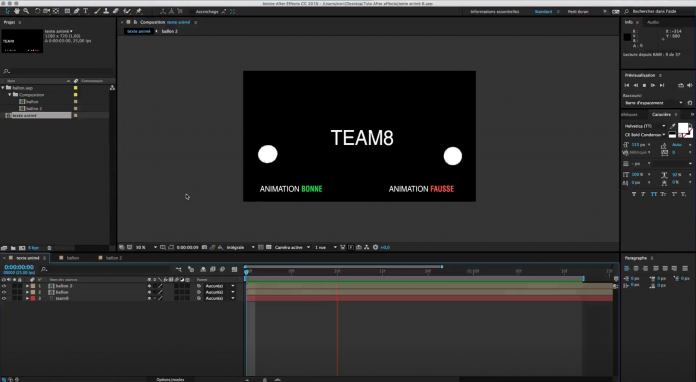Select the Eraser tool

point(115,11)
